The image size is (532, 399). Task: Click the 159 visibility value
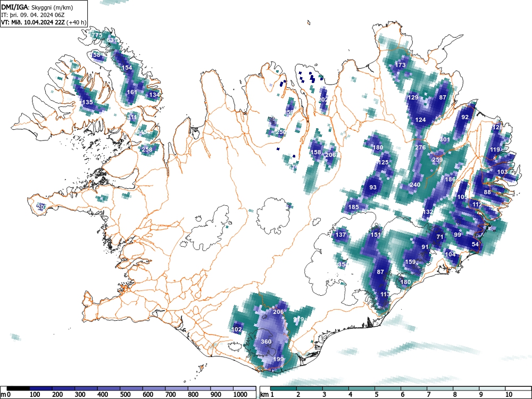(411, 262)
